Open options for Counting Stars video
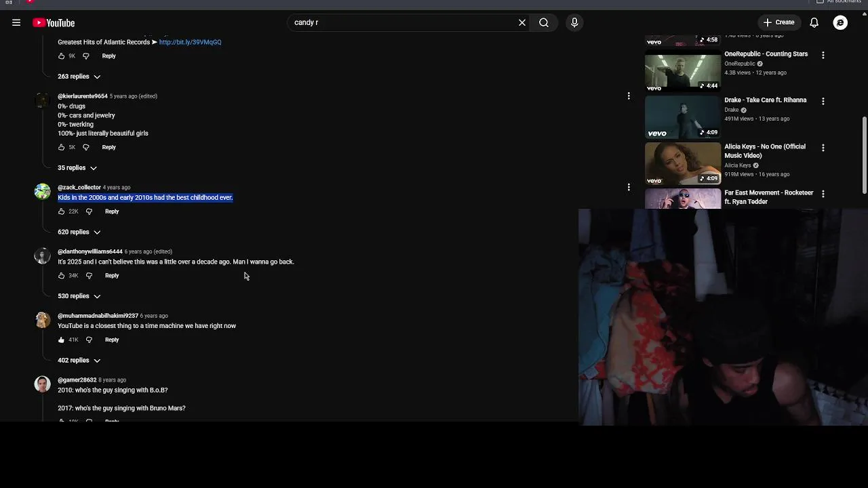 (x=823, y=55)
